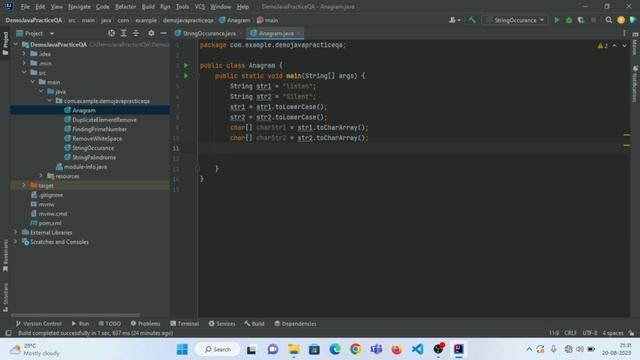Screen dimensions: 640x360
Task: Open Problems tool window
Action: pos(145,323)
